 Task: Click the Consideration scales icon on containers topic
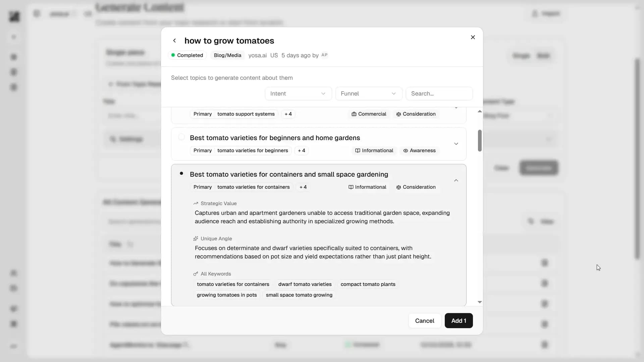click(398, 187)
